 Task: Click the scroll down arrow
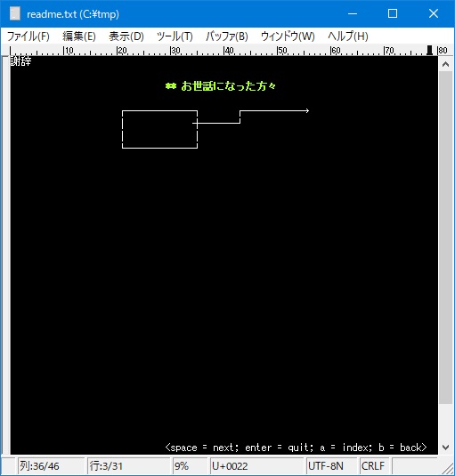[445, 448]
